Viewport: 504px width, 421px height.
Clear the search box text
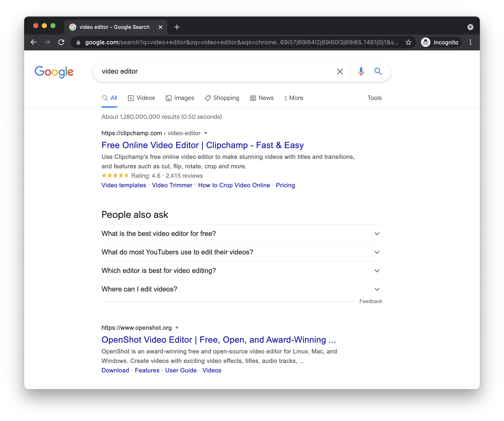pyautogui.click(x=340, y=71)
